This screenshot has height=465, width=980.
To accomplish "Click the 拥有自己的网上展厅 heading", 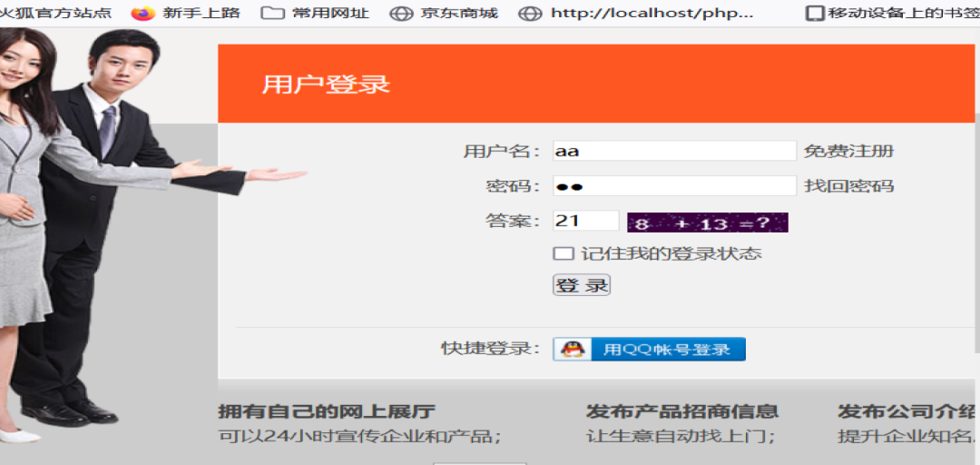I will click(327, 411).
